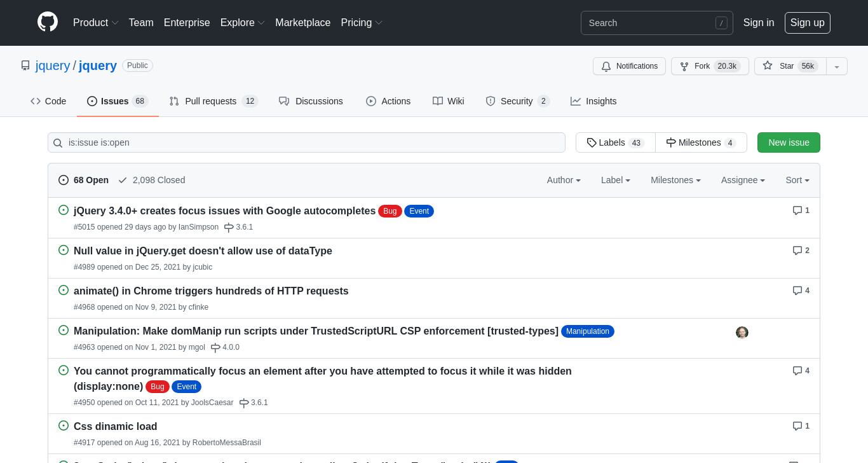This screenshot has height=463, width=868.
Task: Switch to the Code tab
Action: point(48,101)
